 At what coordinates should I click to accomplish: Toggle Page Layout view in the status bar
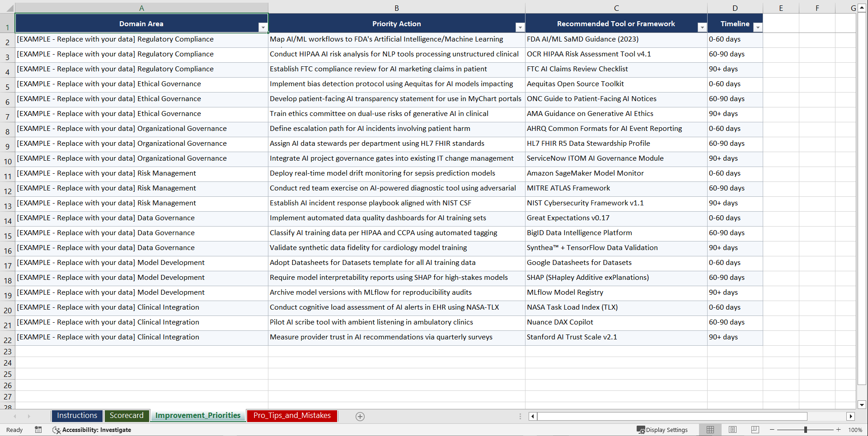point(732,429)
